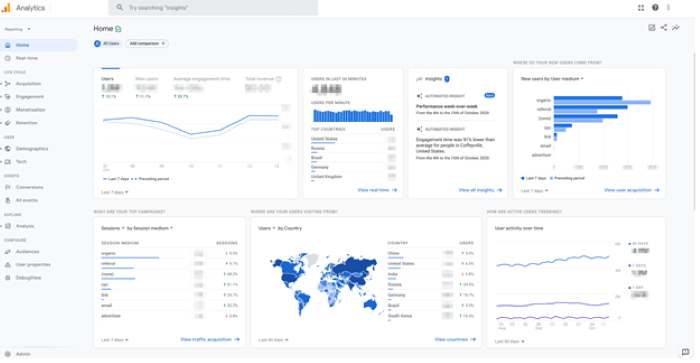Click the All events icon
Image resolution: width=700 pixels, height=363 pixels.
8,200
